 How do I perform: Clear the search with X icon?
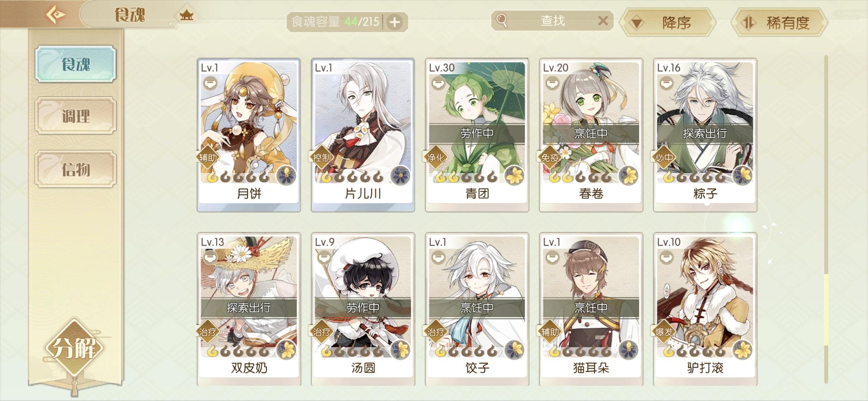click(603, 20)
